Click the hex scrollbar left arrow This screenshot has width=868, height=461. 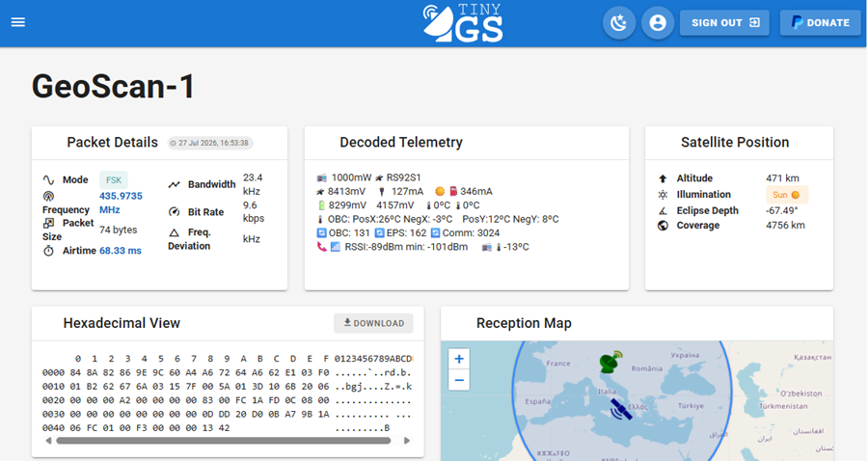click(x=49, y=441)
